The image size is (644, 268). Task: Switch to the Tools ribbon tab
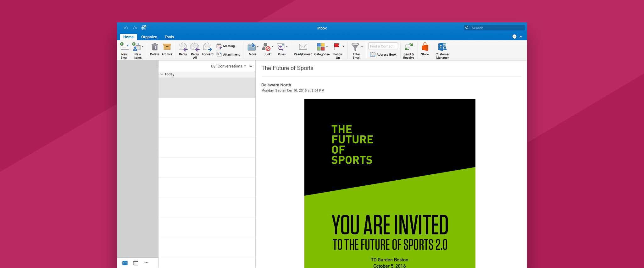coord(169,37)
